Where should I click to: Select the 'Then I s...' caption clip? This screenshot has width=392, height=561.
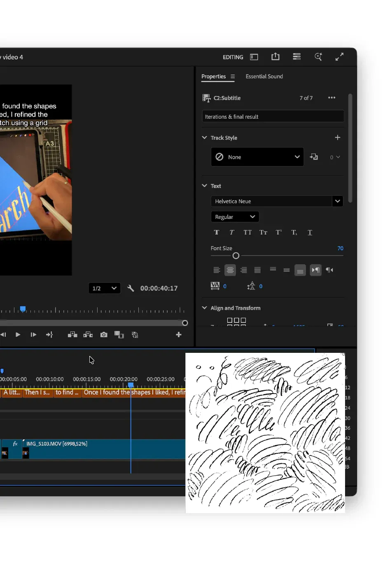[38, 392]
